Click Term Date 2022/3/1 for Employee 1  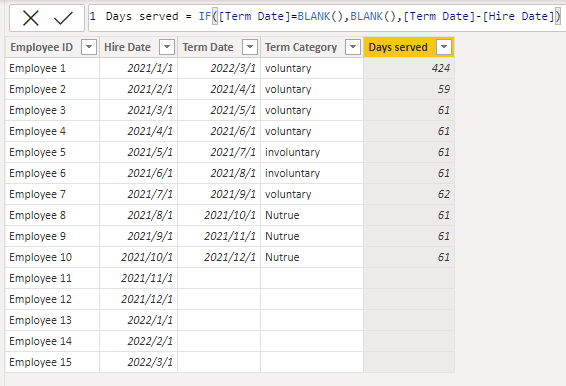219,68
